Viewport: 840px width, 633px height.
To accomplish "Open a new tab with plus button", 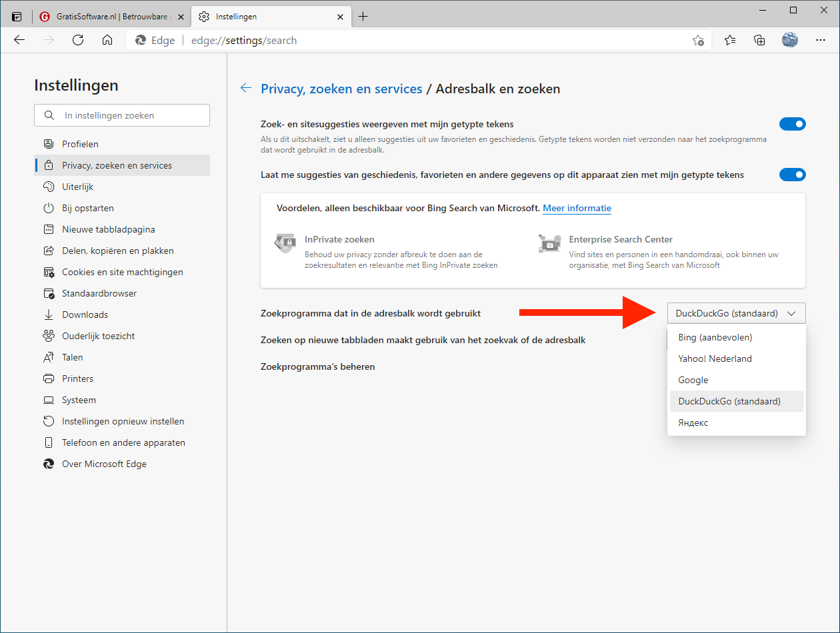I will [x=363, y=17].
